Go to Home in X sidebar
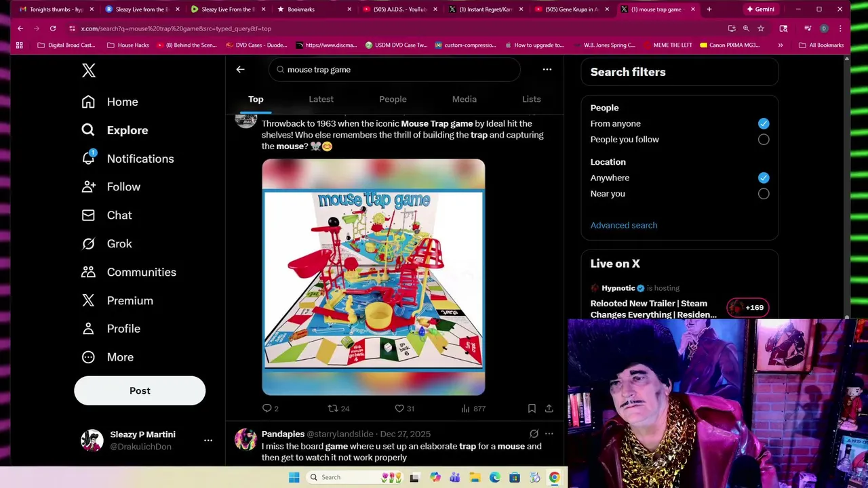 pos(109,102)
